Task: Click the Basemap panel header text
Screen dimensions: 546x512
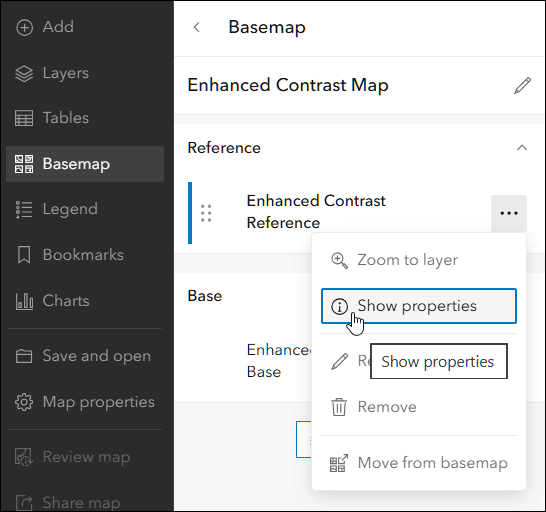Action: [267, 28]
